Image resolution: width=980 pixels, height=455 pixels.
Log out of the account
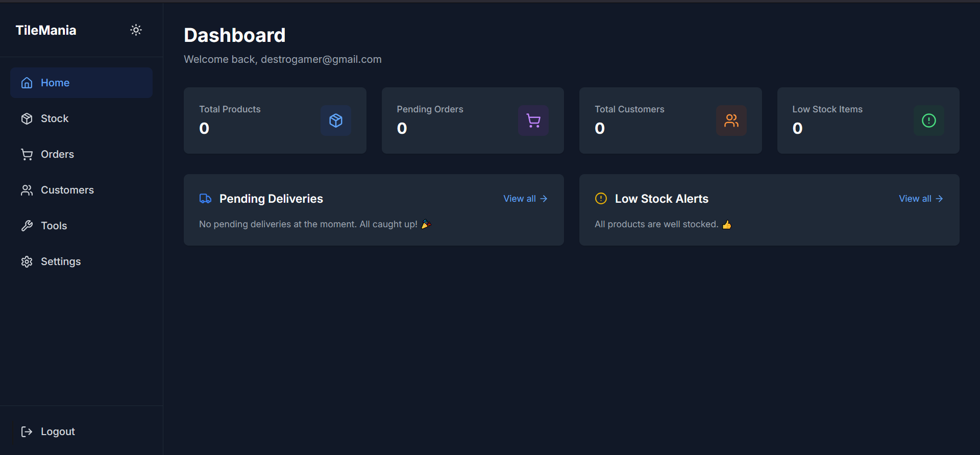(x=58, y=432)
